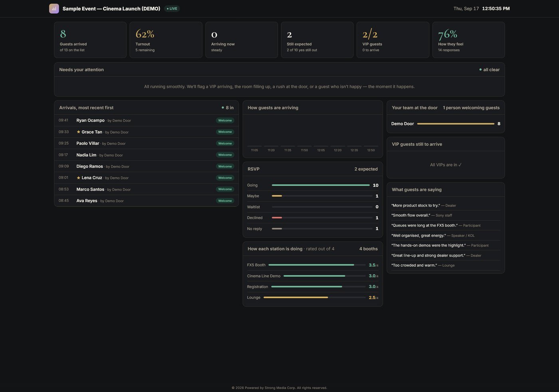Click the 12:05 label on arrivals chart
Viewport: 559px width, 392px height.
pos(321,150)
